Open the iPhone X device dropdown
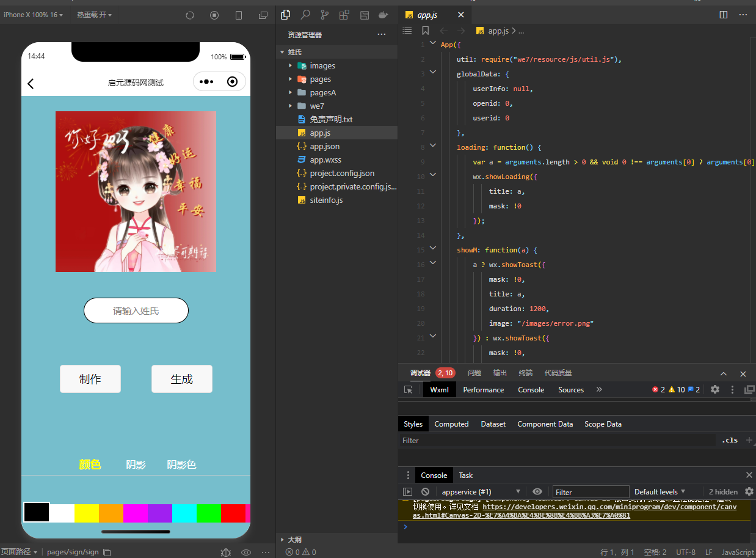 pos(33,15)
